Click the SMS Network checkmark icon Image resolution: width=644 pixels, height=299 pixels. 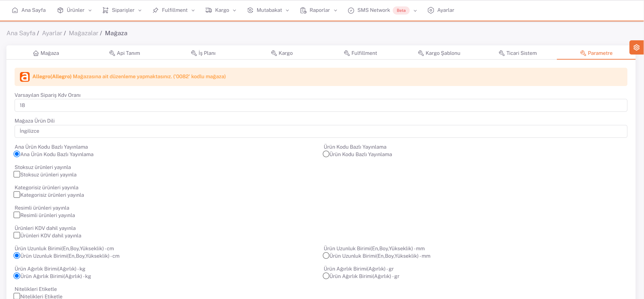351,10
